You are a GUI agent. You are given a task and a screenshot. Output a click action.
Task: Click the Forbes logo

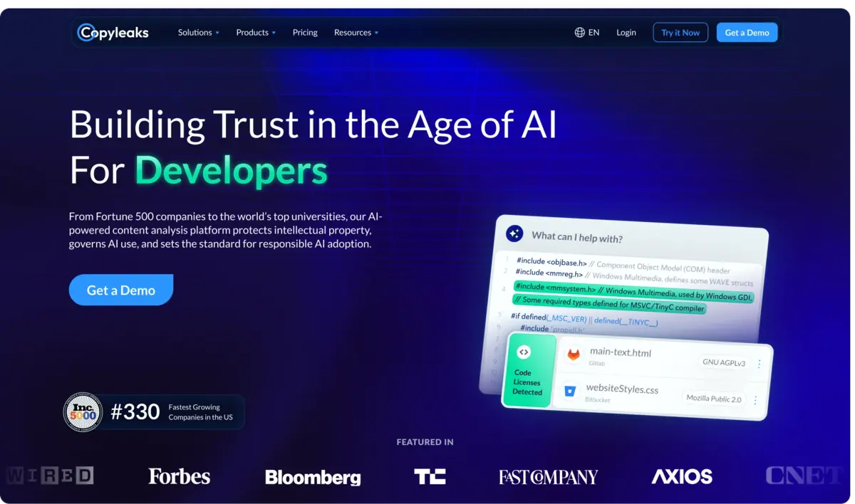click(x=179, y=476)
